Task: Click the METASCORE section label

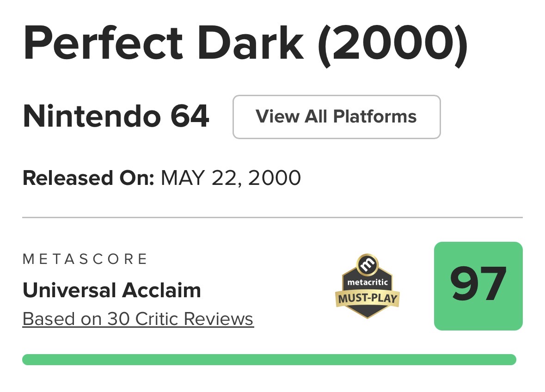Action: coord(85,259)
